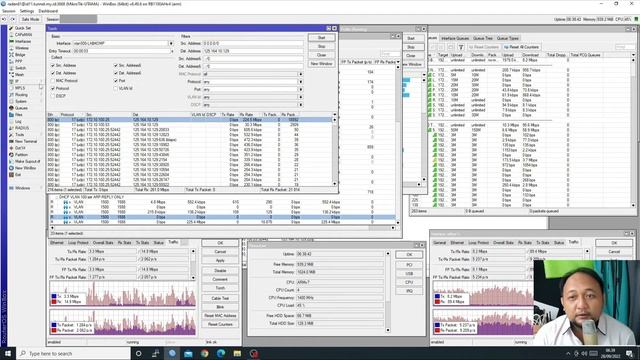This screenshot has width=640, height=360.
Task: Open the Interface dropdown in Torch
Action: pyautogui.click(x=171, y=43)
